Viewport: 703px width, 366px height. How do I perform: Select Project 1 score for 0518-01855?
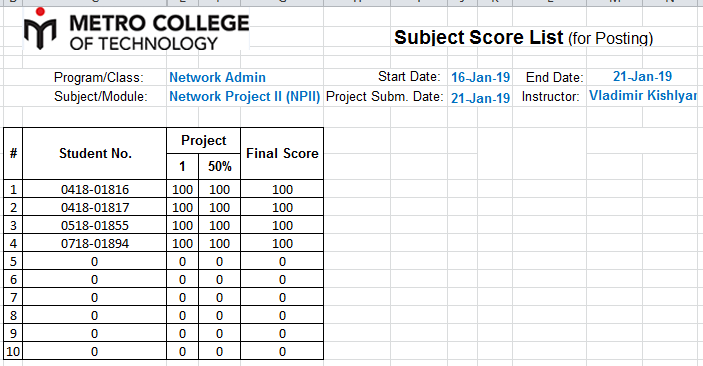point(182,225)
